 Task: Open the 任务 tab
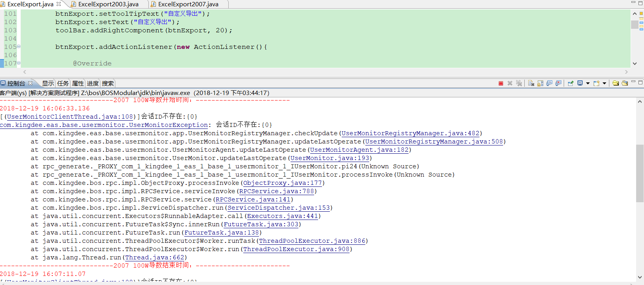click(63, 83)
